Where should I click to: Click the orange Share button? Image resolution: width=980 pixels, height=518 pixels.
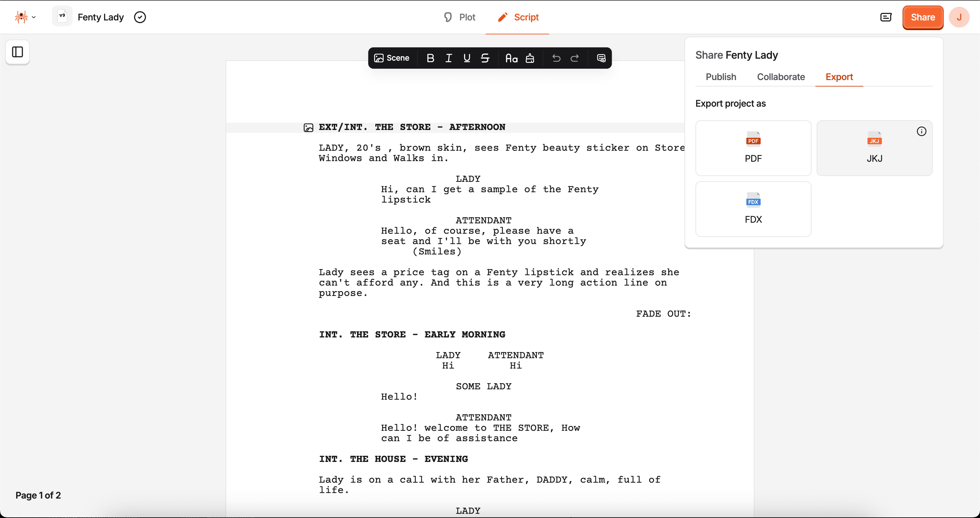click(923, 17)
